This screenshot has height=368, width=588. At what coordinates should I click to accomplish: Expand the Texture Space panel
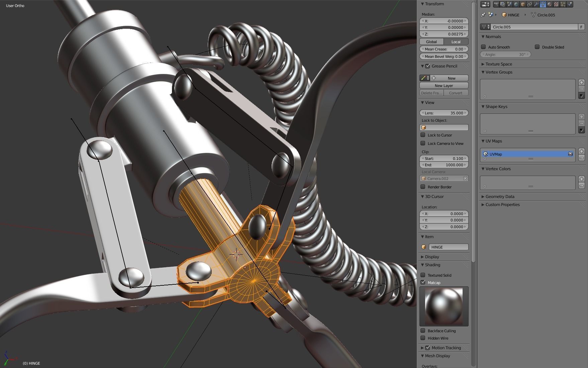point(483,64)
